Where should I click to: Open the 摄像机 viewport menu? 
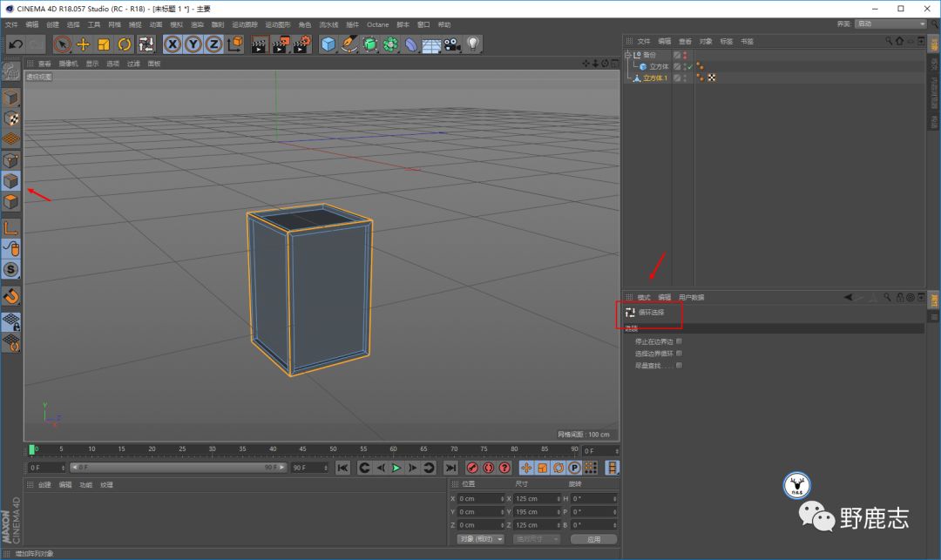[x=68, y=64]
